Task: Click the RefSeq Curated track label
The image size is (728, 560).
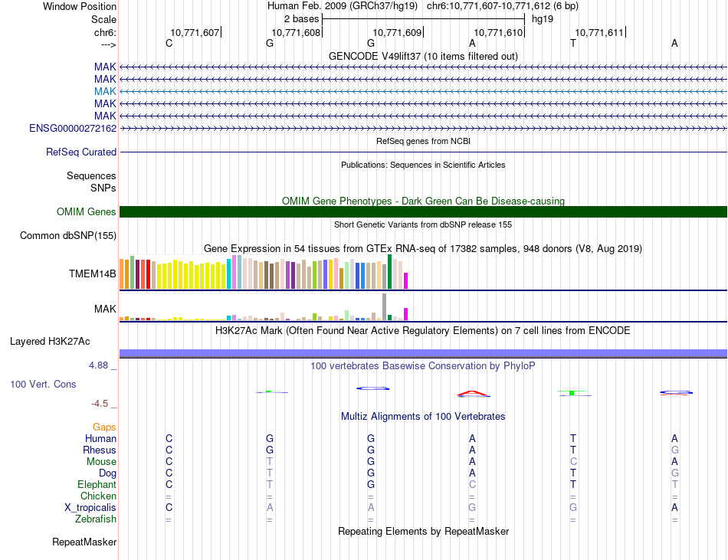Action: 81,152
